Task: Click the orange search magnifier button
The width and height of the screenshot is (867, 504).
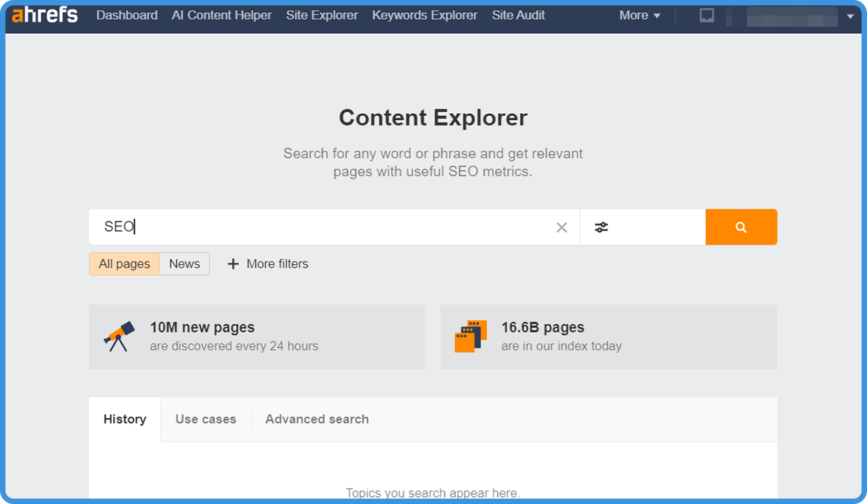Action: coord(741,227)
